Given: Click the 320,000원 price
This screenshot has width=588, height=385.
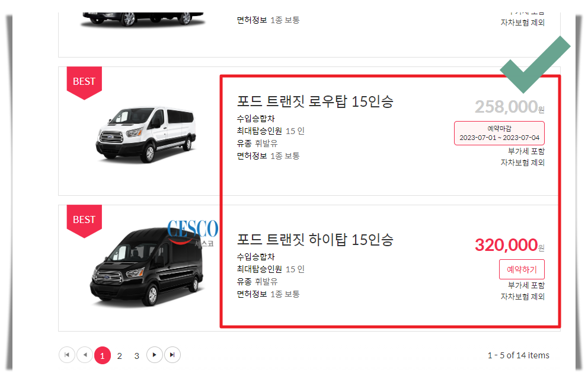Looking at the screenshot, I should 510,245.
